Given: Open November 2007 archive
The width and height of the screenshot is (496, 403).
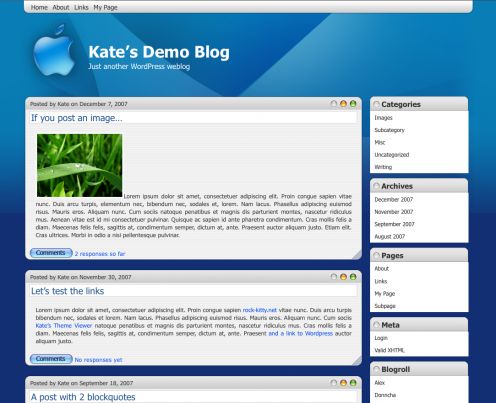Looking at the screenshot, I should 394,212.
